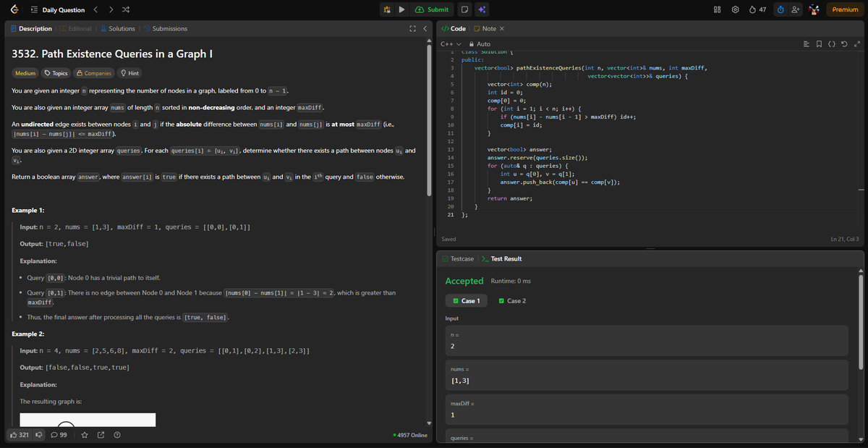This screenshot has width=868, height=448.
Task: Click the shuffle random question icon
Action: click(126, 10)
